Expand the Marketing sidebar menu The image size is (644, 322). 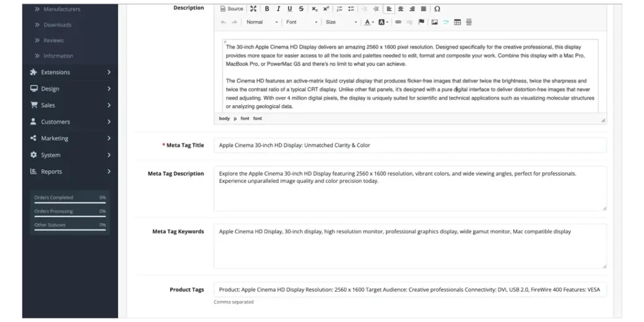[x=70, y=138]
